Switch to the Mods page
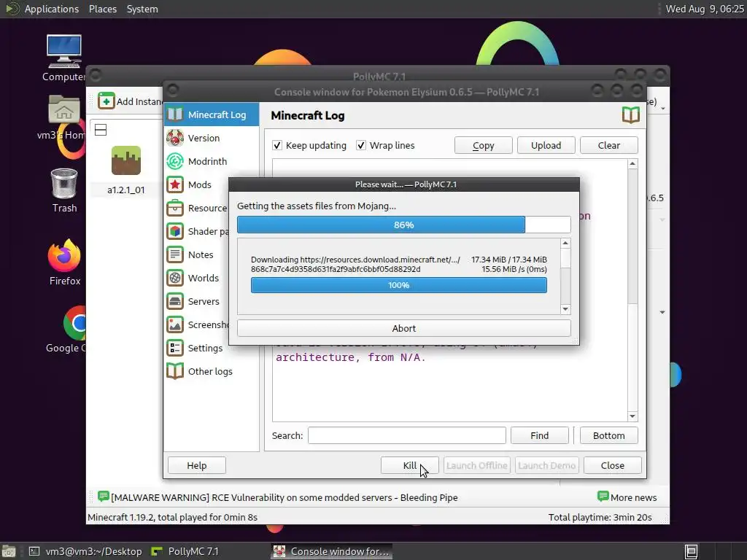This screenshot has height=560, width=747. pyautogui.click(x=212, y=184)
